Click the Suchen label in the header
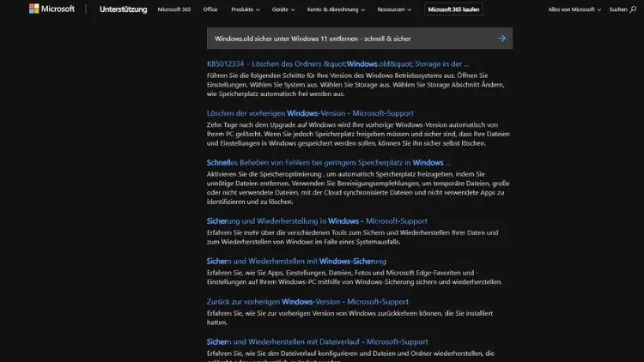This screenshot has width=644, height=362. (x=618, y=9)
